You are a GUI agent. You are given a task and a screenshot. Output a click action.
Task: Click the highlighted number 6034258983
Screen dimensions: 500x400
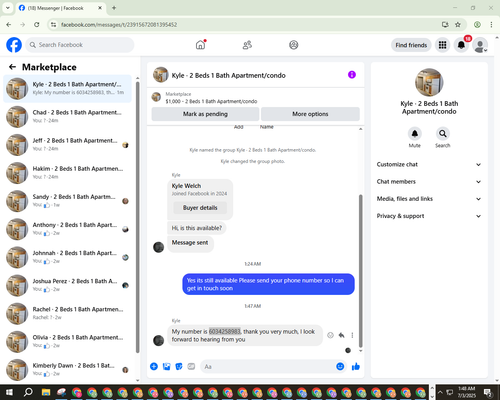225,331
